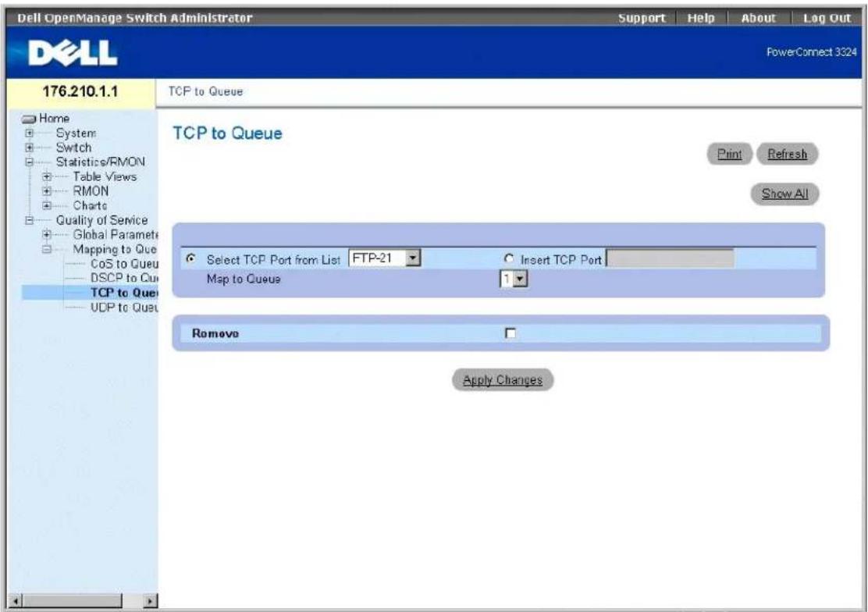Screen dimensions: 868x612
Task: Click the sidebar scrollbar right arrow
Action: (x=150, y=600)
